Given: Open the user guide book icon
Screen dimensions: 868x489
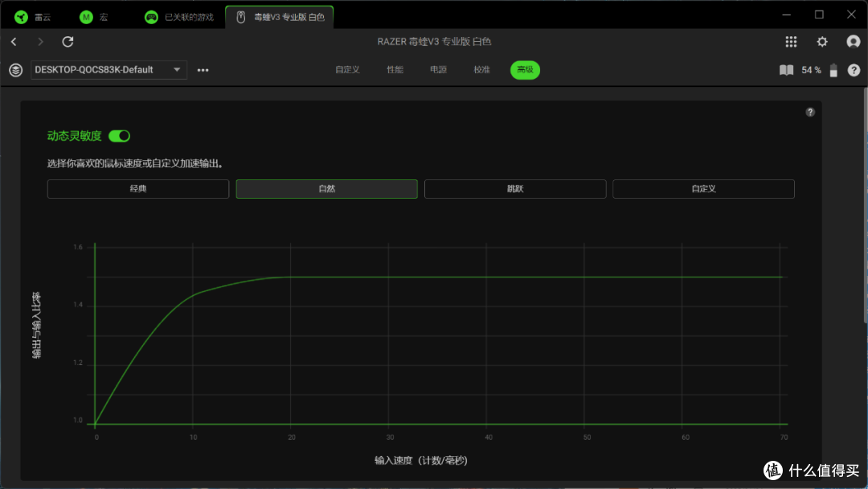Looking at the screenshot, I should click(x=786, y=70).
